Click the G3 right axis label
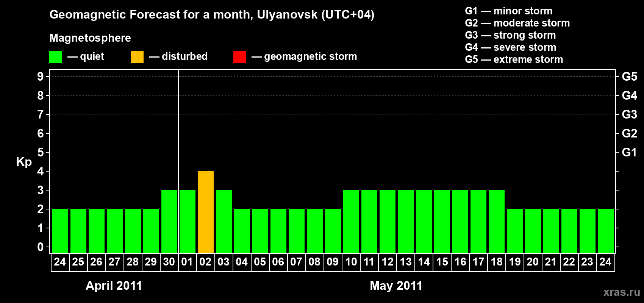644x303 pixels. tap(629, 114)
